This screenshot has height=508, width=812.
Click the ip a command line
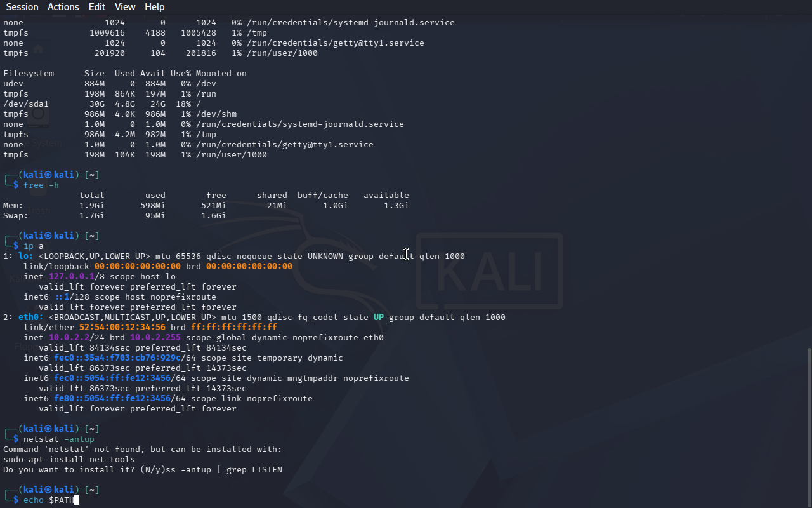33,246
